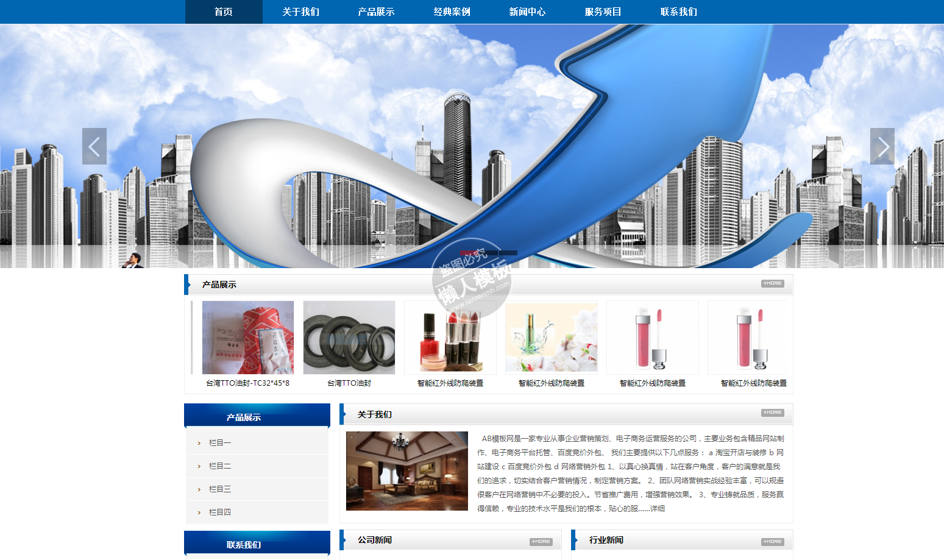Click +MORE next to 行业新闻
944x560 pixels.
(772, 542)
